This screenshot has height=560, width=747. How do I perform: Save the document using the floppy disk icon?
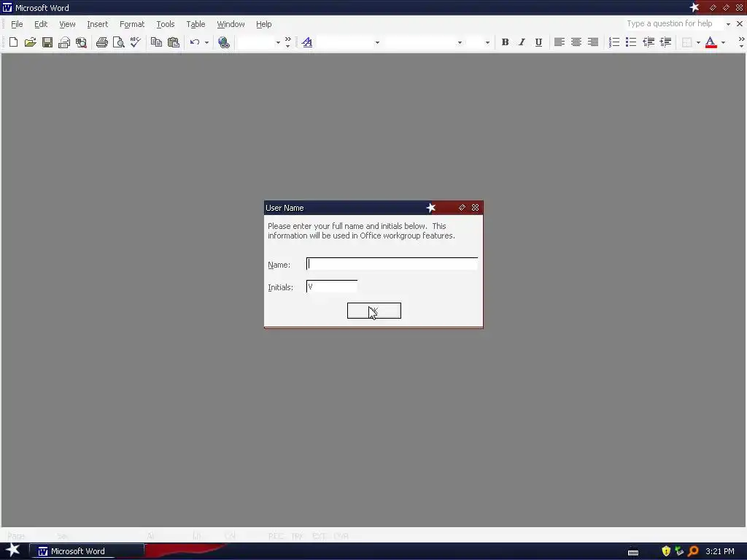click(47, 42)
